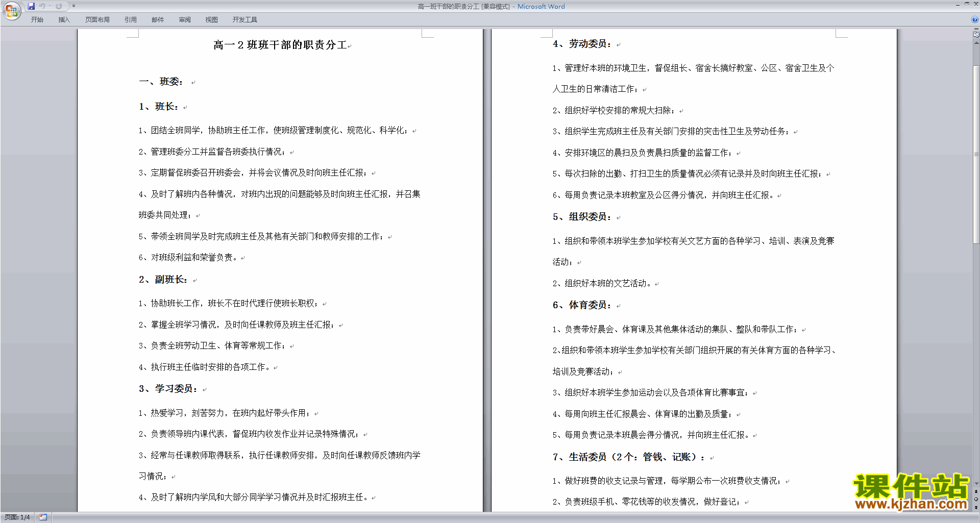Screen dimensions: 980x523
Task: Click the heading 5、组织委员
Action: coord(582,217)
